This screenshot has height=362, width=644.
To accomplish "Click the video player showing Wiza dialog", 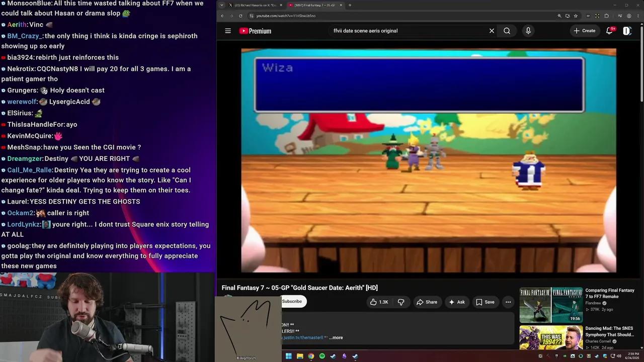I will (x=429, y=161).
